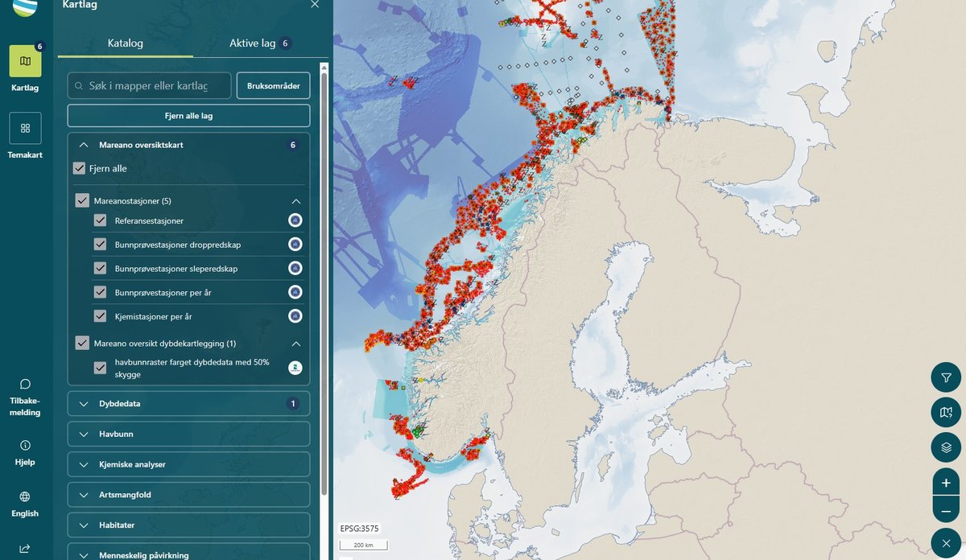The image size is (966, 560).
Task: Uncheck the Referansestasjoner layer
Action: point(100,220)
